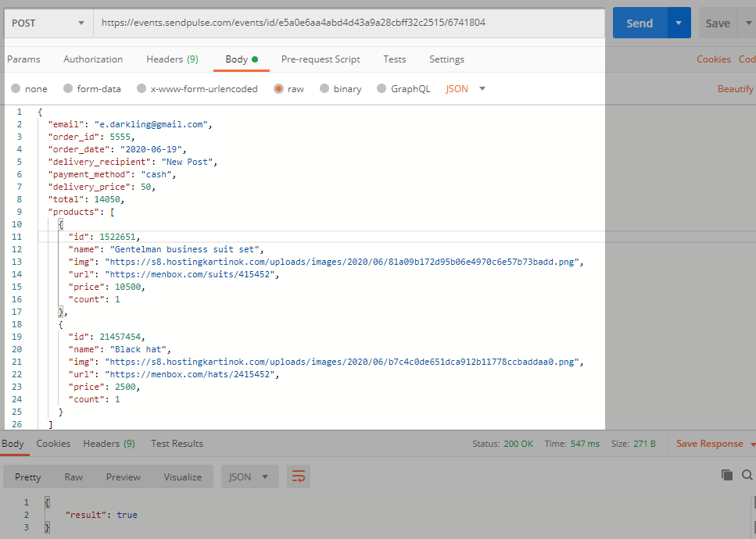Viewport: 756px width, 539px height.
Task: Switch to the Authorization tab
Action: point(93,59)
